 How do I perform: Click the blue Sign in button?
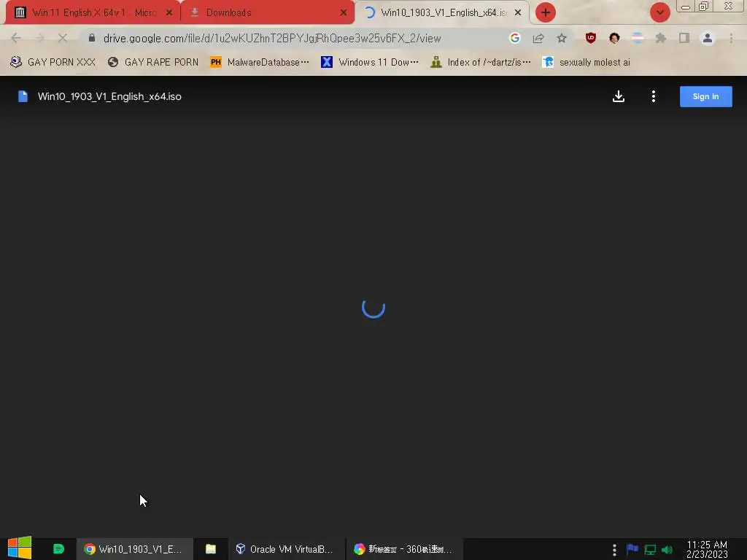(x=705, y=97)
